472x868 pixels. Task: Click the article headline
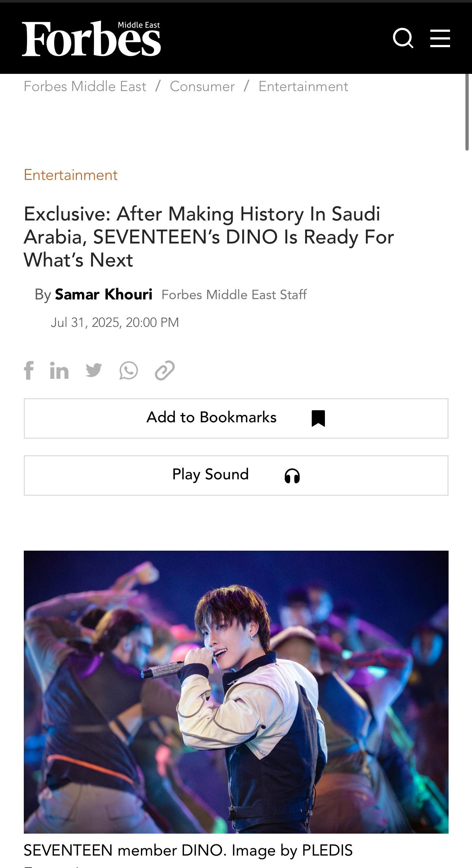tap(209, 237)
